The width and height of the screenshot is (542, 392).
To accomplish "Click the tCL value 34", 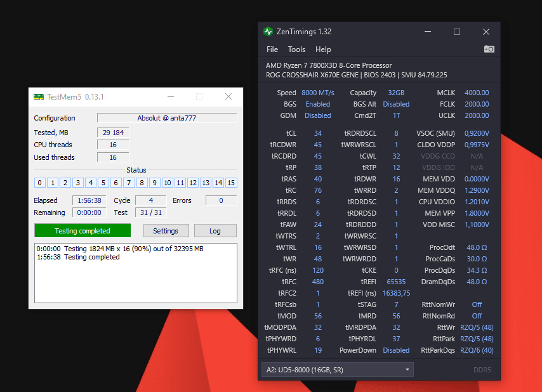I will point(318,133).
